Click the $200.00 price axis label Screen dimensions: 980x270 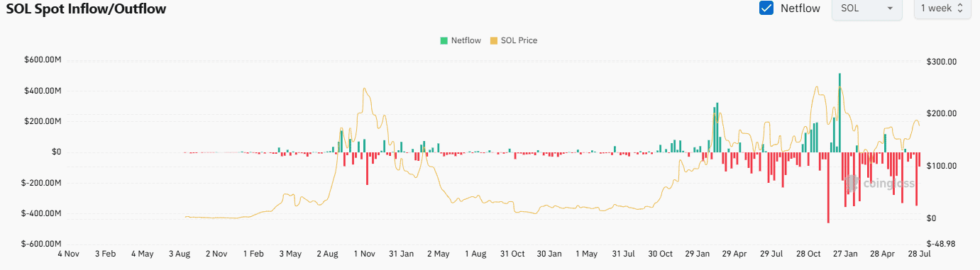click(x=942, y=114)
